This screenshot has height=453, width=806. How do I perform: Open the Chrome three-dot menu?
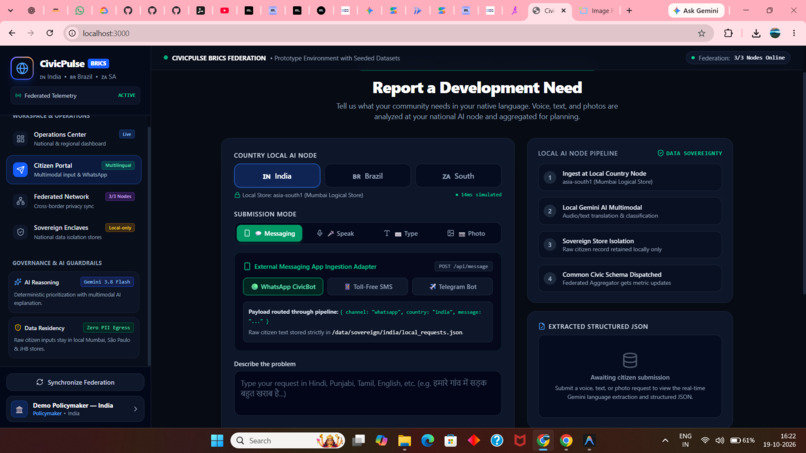[x=794, y=33]
